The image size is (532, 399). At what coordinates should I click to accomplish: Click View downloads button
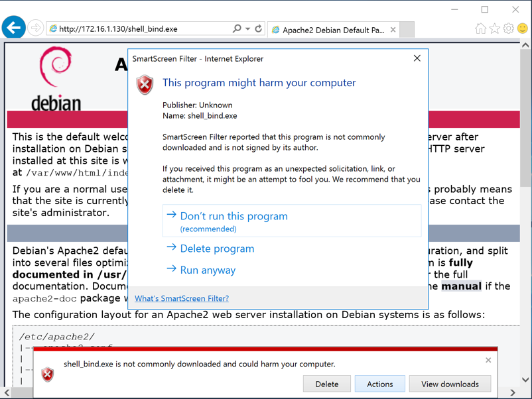pyautogui.click(x=450, y=384)
